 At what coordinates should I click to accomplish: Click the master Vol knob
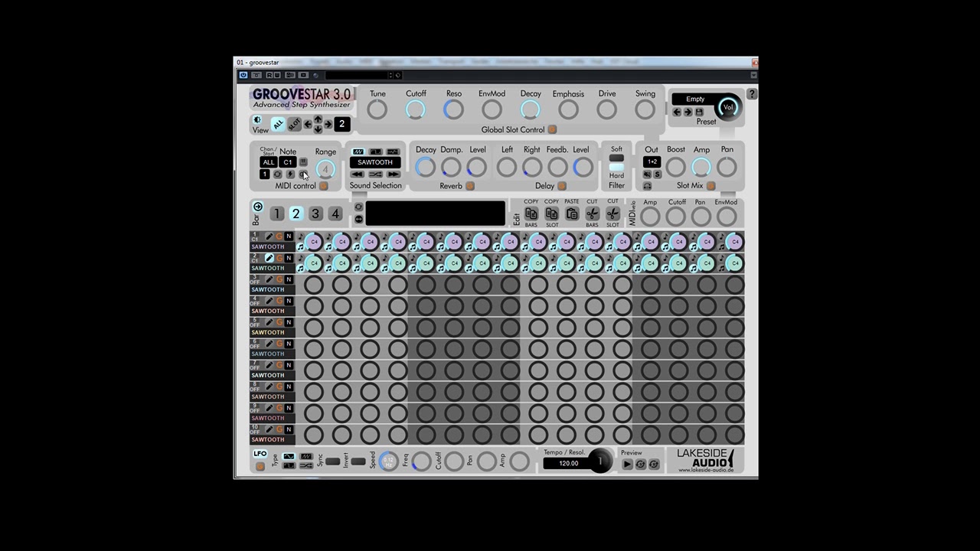[728, 107]
